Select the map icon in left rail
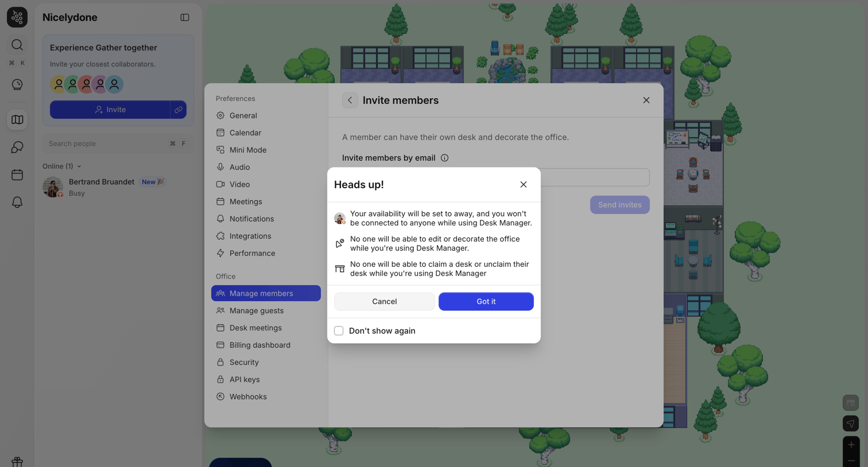The image size is (868, 467). 17,120
